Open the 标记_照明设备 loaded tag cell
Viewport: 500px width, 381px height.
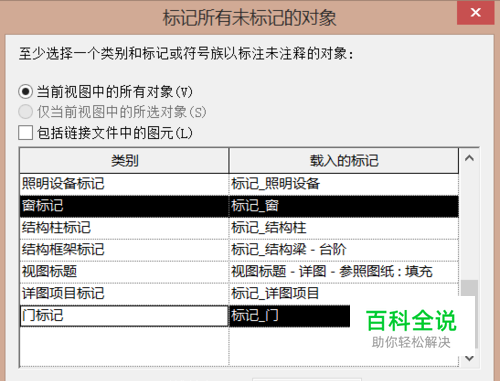pyautogui.click(x=344, y=184)
